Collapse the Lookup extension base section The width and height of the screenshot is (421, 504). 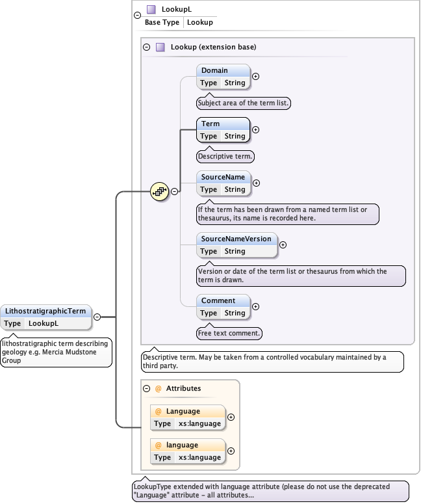tap(146, 47)
